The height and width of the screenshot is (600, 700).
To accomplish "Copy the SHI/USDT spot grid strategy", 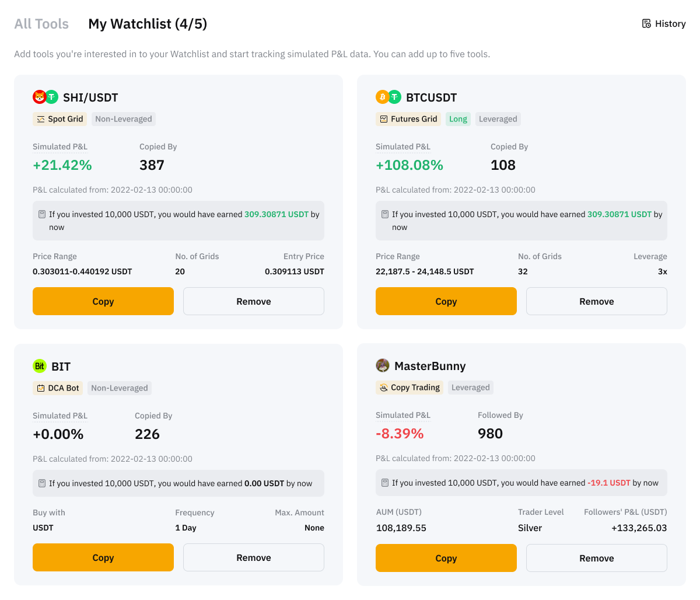I will point(103,301).
